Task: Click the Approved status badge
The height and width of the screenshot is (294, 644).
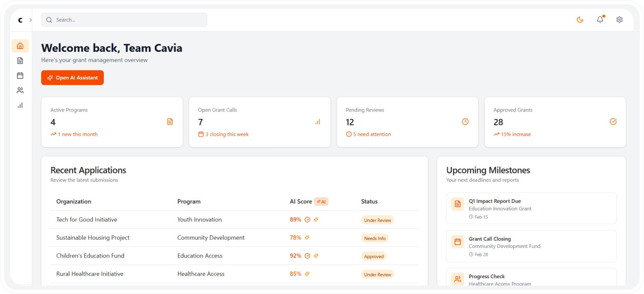Action: click(373, 256)
